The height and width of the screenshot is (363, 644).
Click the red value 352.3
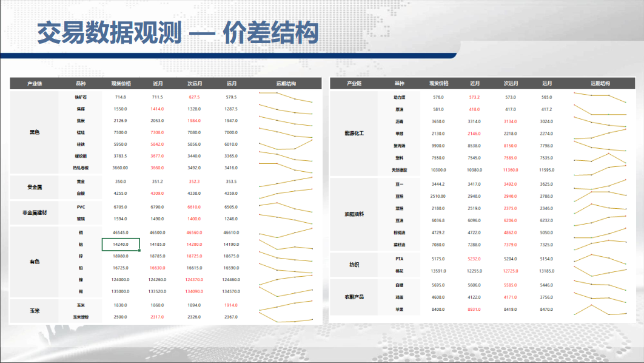194,181
